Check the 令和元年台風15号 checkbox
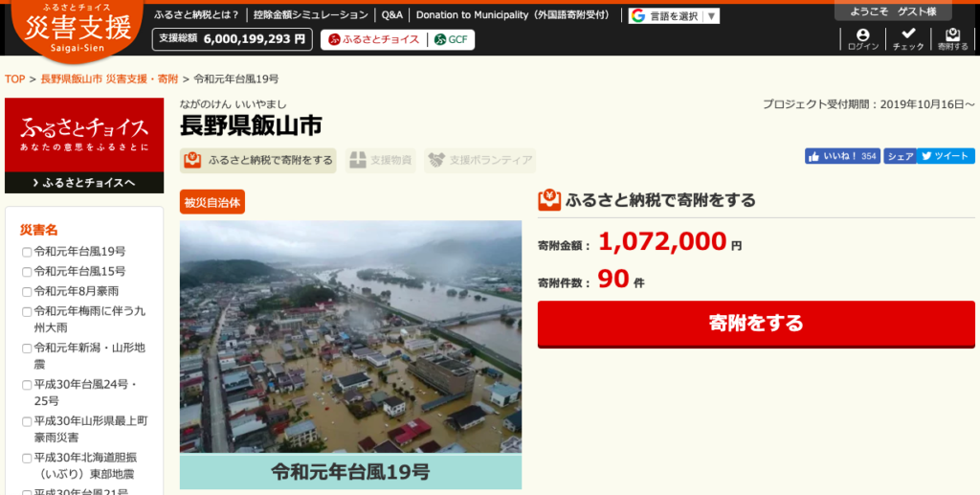 27,272
